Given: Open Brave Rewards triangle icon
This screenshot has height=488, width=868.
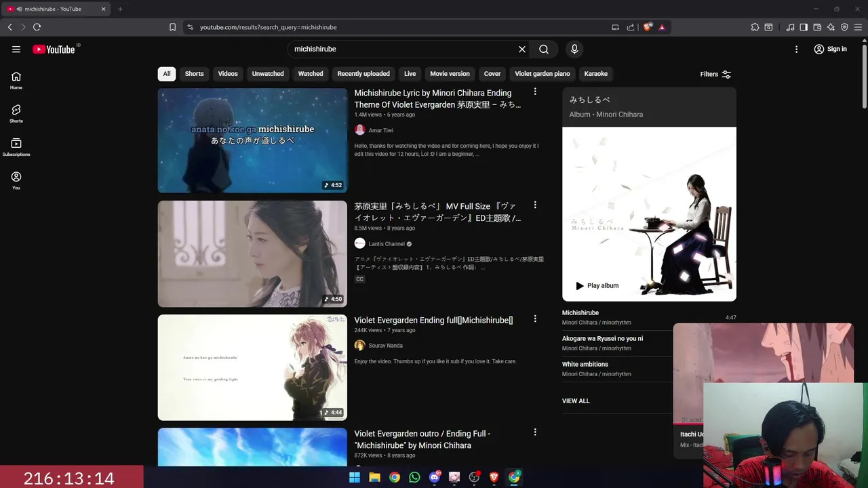Looking at the screenshot, I should click(x=662, y=27).
